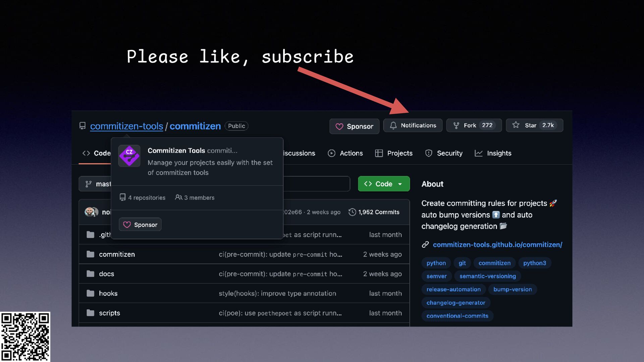
Task: Click the commitizen-tools organization link
Action: point(126,126)
